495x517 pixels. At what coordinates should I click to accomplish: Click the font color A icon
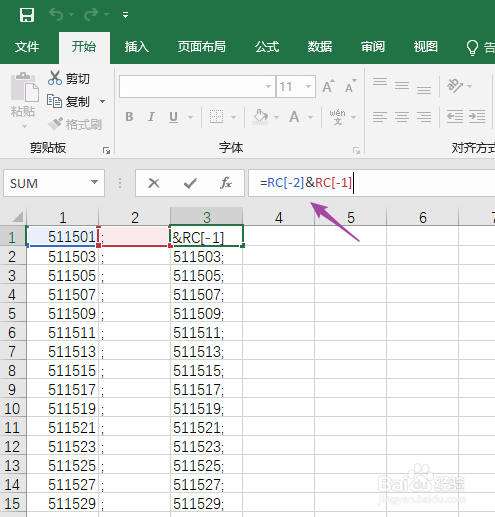[x=294, y=117]
